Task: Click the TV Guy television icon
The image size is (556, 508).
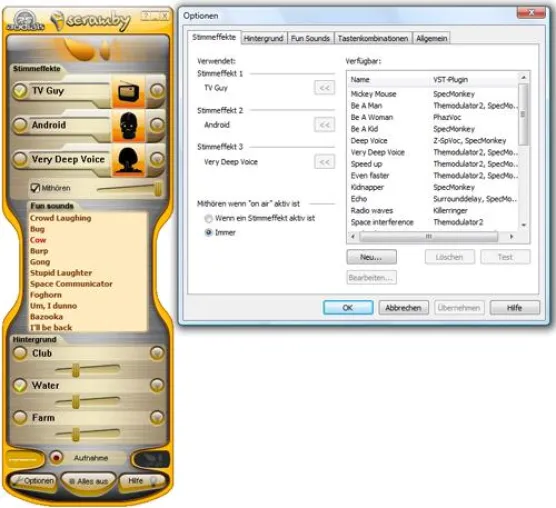Action: tap(128, 91)
